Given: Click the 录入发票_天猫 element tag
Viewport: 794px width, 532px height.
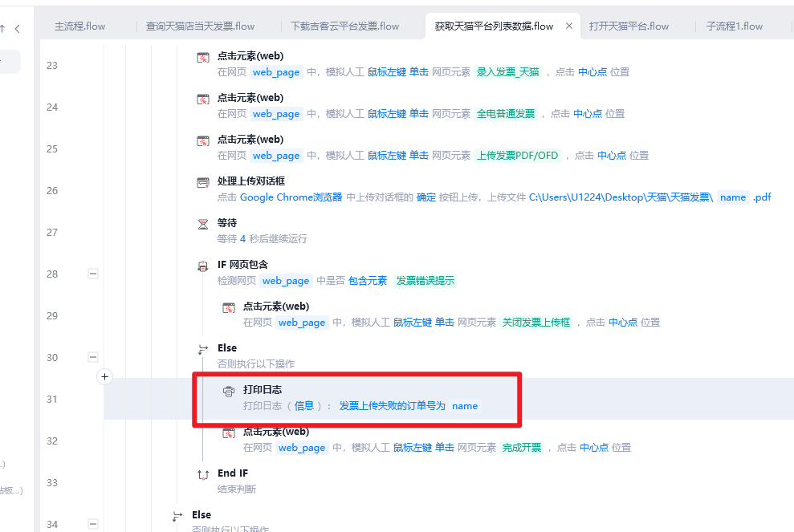Looking at the screenshot, I should point(508,72).
